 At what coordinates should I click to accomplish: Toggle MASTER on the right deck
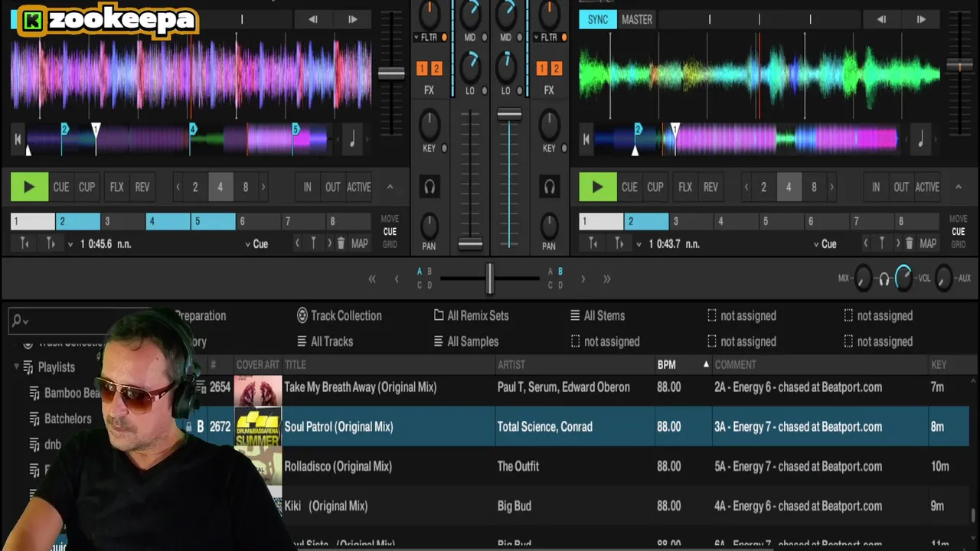637,20
